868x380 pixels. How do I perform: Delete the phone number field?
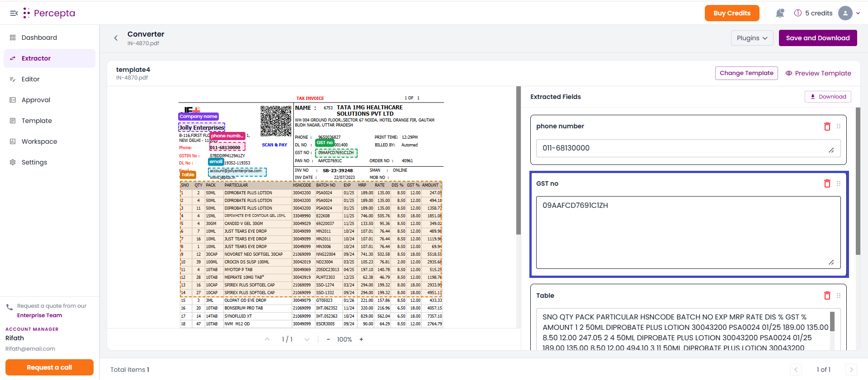tap(827, 127)
